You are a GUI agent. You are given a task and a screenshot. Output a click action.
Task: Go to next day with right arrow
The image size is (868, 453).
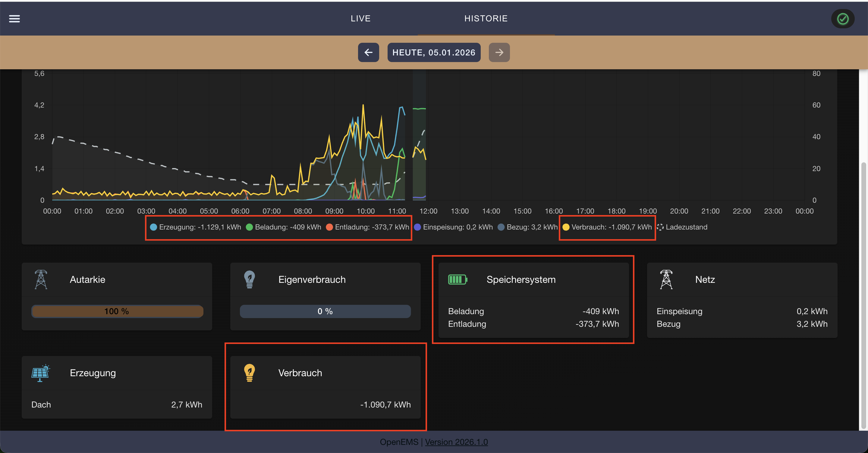(x=499, y=52)
